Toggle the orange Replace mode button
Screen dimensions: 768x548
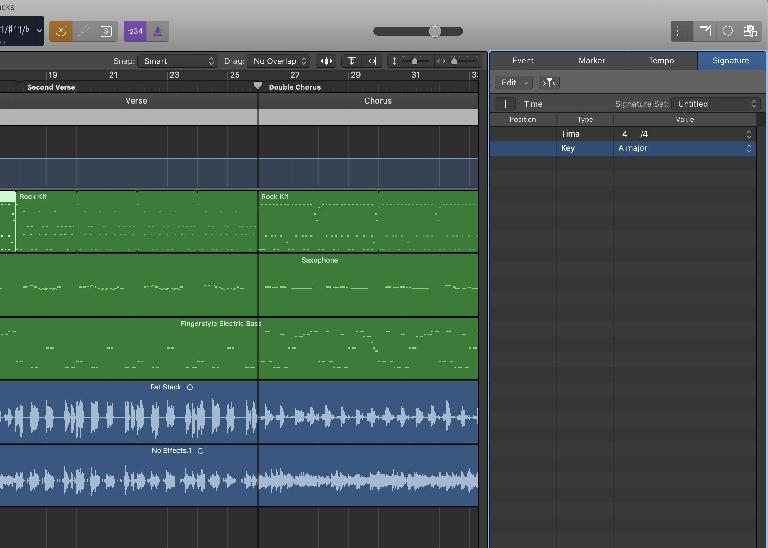pos(61,31)
